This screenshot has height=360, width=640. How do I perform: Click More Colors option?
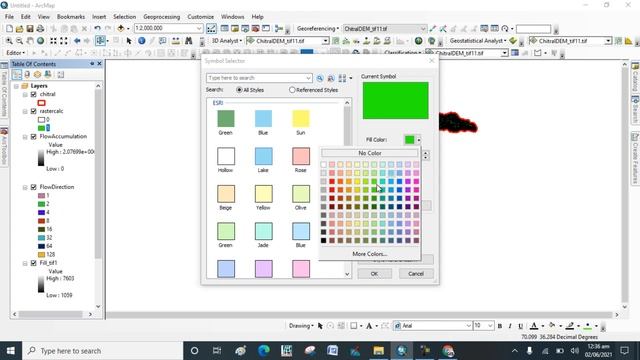370,254
